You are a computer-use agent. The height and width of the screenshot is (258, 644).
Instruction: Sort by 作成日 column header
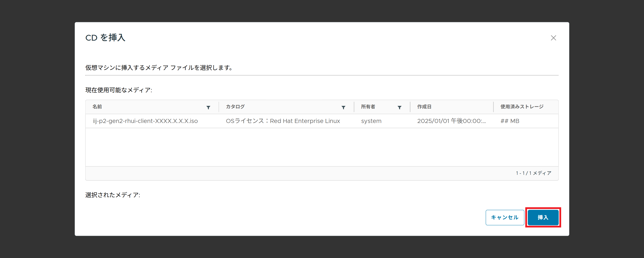424,107
